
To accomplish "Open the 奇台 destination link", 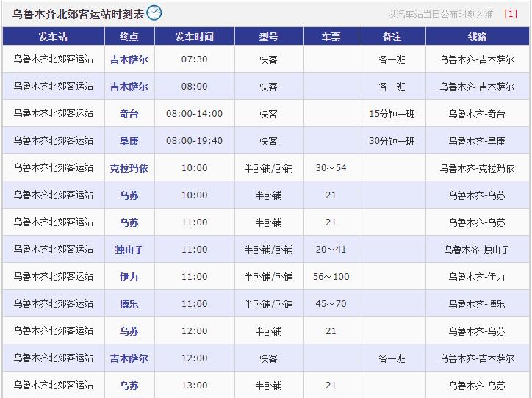I will point(129,114).
